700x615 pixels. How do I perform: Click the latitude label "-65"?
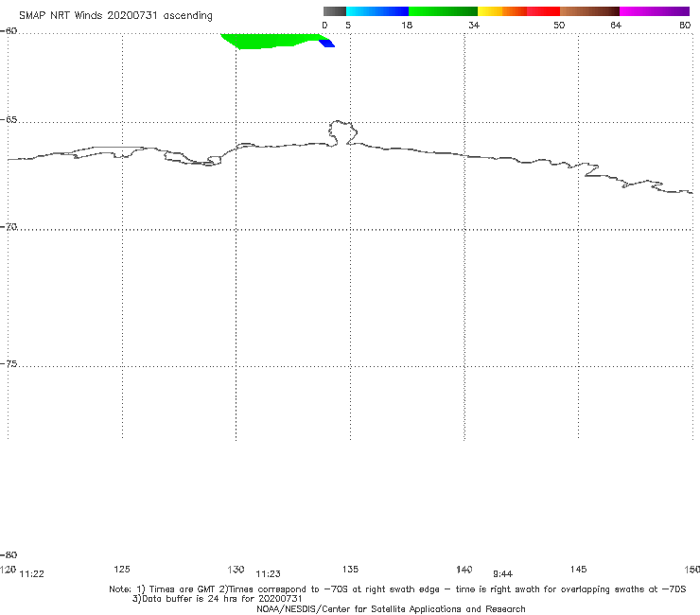point(9,120)
